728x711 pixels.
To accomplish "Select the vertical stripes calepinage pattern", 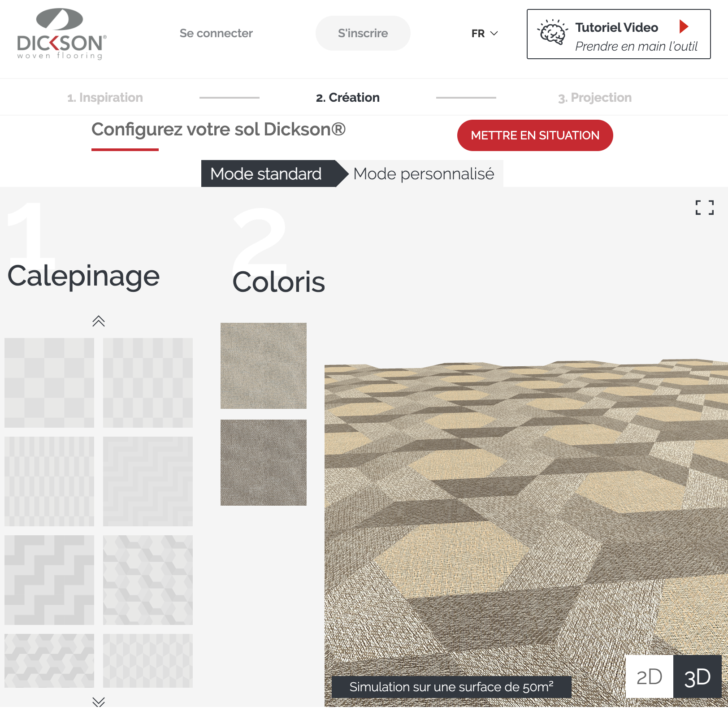I will point(51,481).
